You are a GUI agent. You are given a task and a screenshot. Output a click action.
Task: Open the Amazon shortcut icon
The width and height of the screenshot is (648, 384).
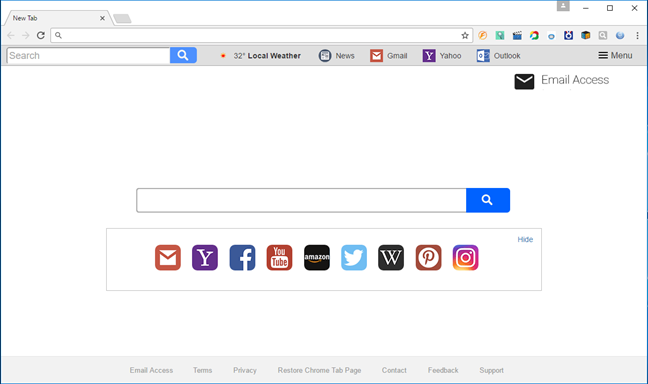pos(317,258)
